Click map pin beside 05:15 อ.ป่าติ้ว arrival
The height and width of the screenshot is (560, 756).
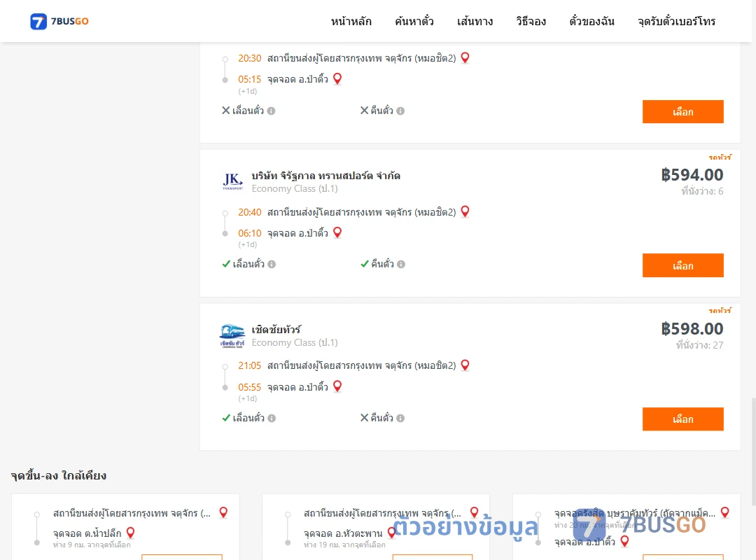pos(337,78)
